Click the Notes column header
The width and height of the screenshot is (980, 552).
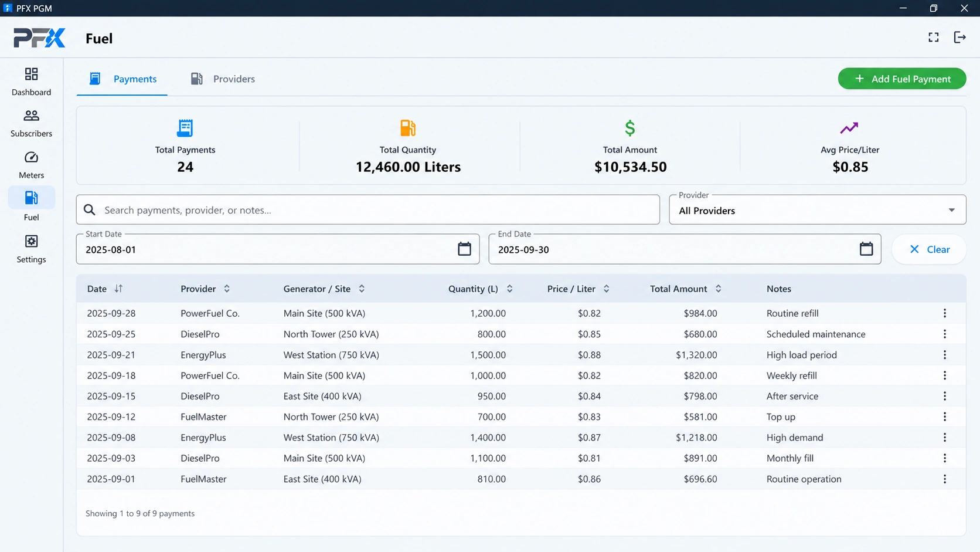point(779,289)
